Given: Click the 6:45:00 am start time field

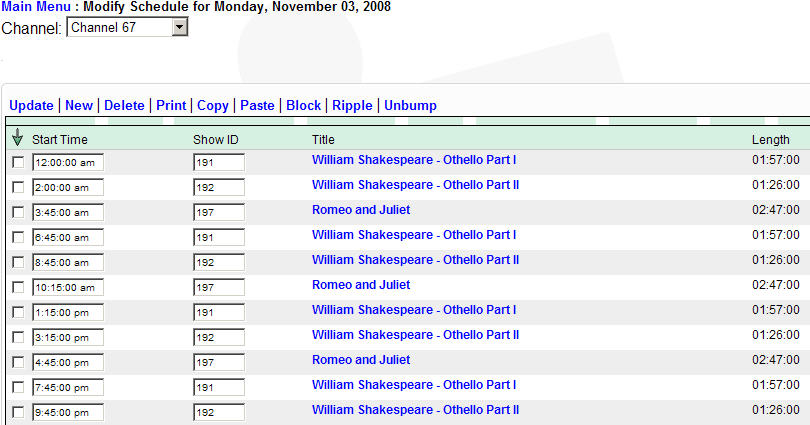Looking at the screenshot, I should pyautogui.click(x=68, y=236).
